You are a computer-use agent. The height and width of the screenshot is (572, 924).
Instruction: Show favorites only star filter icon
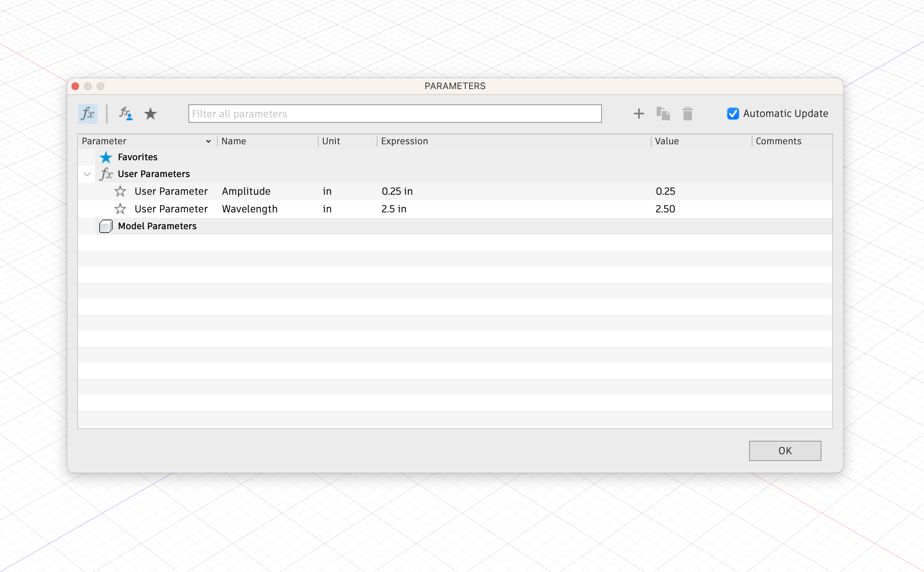pos(150,114)
